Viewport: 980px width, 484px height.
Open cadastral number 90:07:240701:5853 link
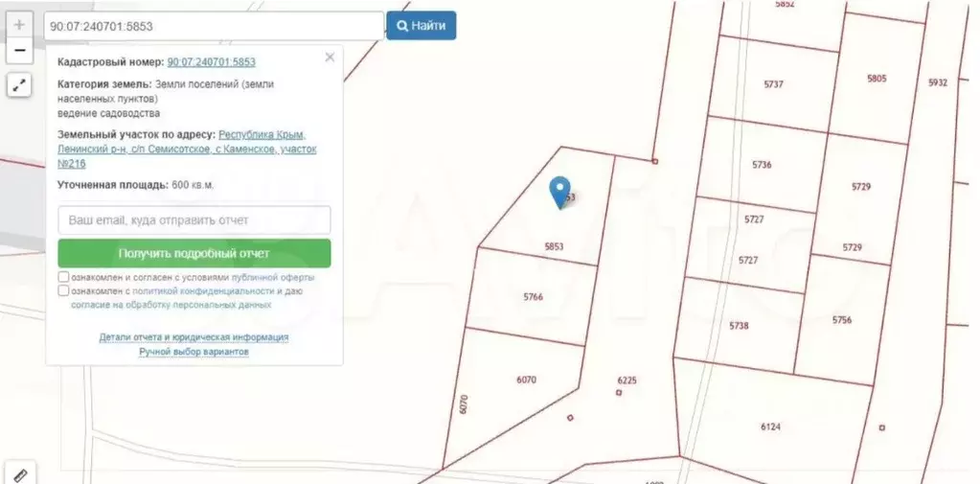tap(211, 61)
